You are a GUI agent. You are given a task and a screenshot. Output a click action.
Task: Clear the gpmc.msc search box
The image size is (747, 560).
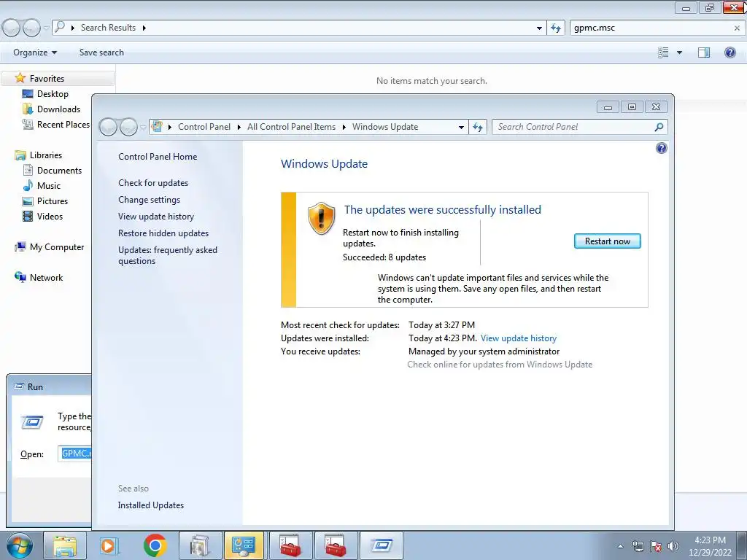737,28
